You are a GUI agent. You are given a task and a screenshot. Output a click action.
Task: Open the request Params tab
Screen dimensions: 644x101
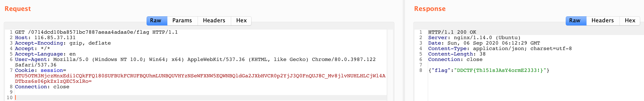click(182, 21)
